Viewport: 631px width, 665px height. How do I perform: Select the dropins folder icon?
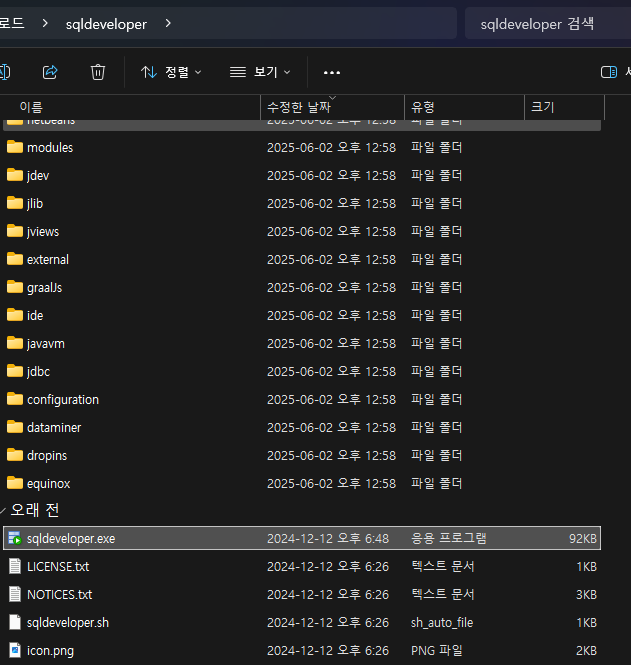(15, 455)
